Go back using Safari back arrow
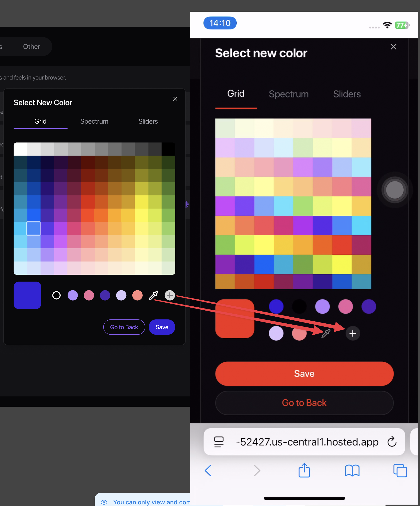Image resolution: width=420 pixels, height=506 pixels. [x=208, y=470]
